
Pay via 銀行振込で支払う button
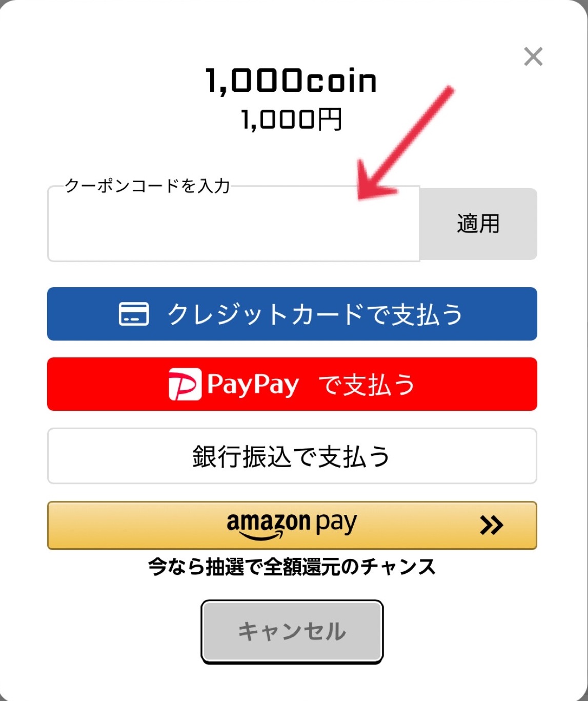point(292,456)
